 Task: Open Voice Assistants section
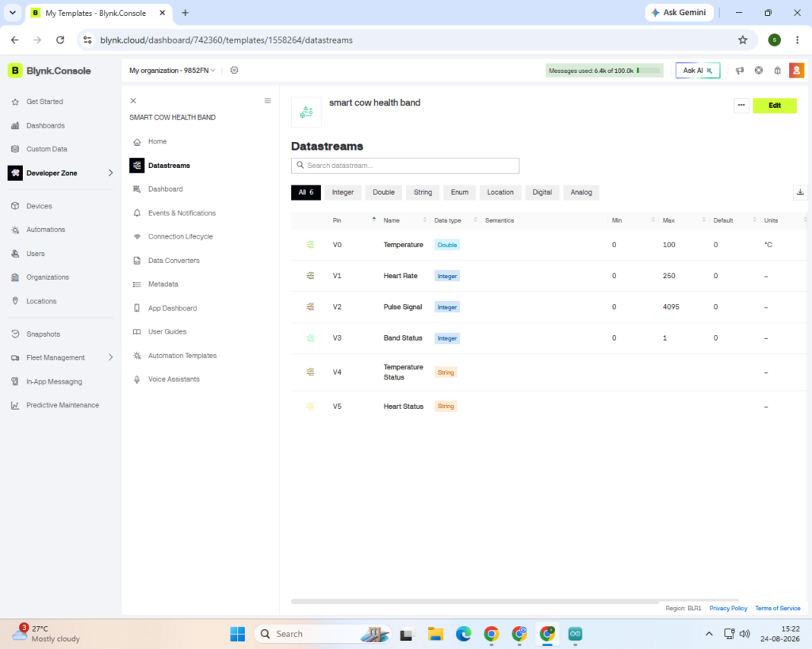(x=174, y=380)
